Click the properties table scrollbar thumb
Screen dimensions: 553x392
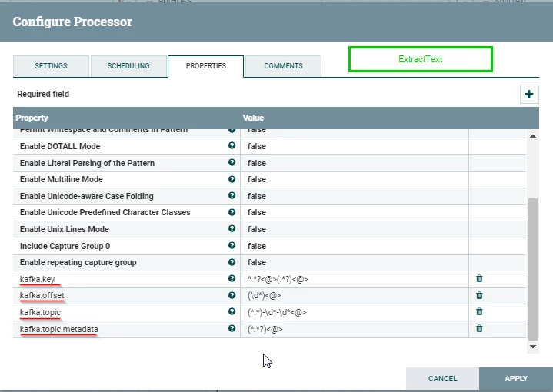coord(533,269)
